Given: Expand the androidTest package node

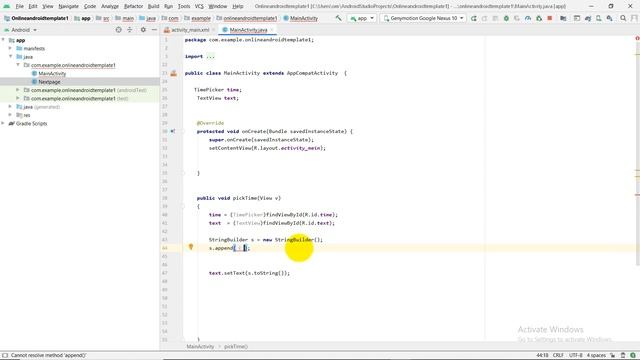Looking at the screenshot, I should point(18,90).
